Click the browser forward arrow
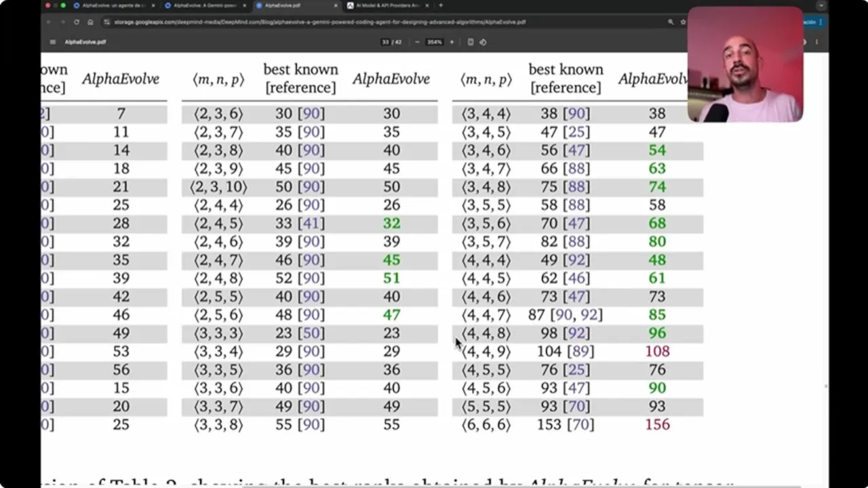The image size is (868, 488). click(x=62, y=22)
